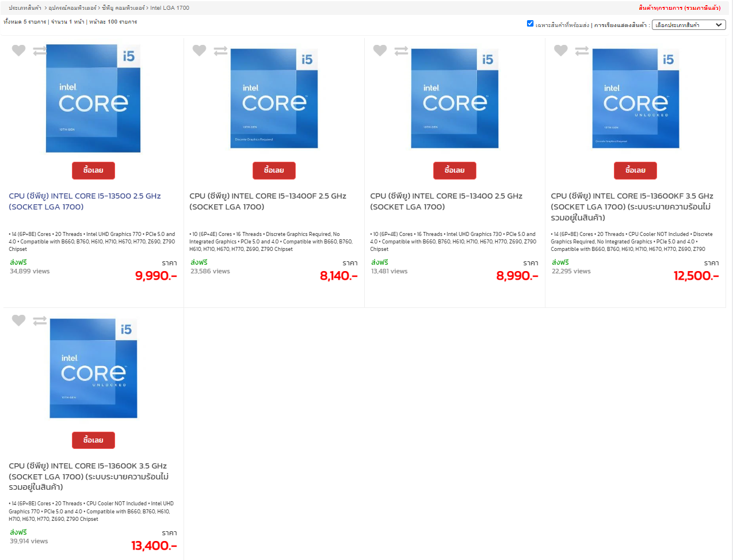Open ซีพียู คอมพิวเตอร์ breadcrumb link

pos(123,8)
